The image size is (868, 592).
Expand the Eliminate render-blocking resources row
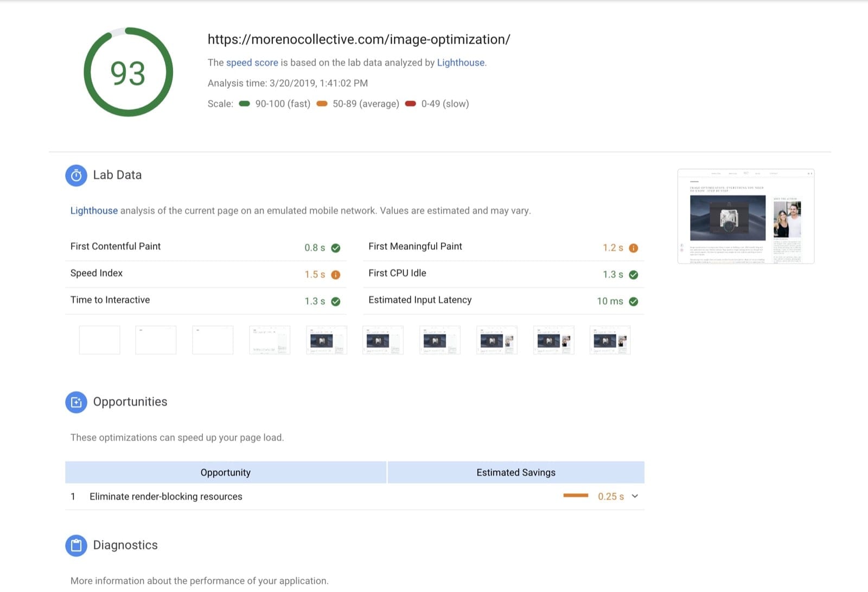point(635,496)
